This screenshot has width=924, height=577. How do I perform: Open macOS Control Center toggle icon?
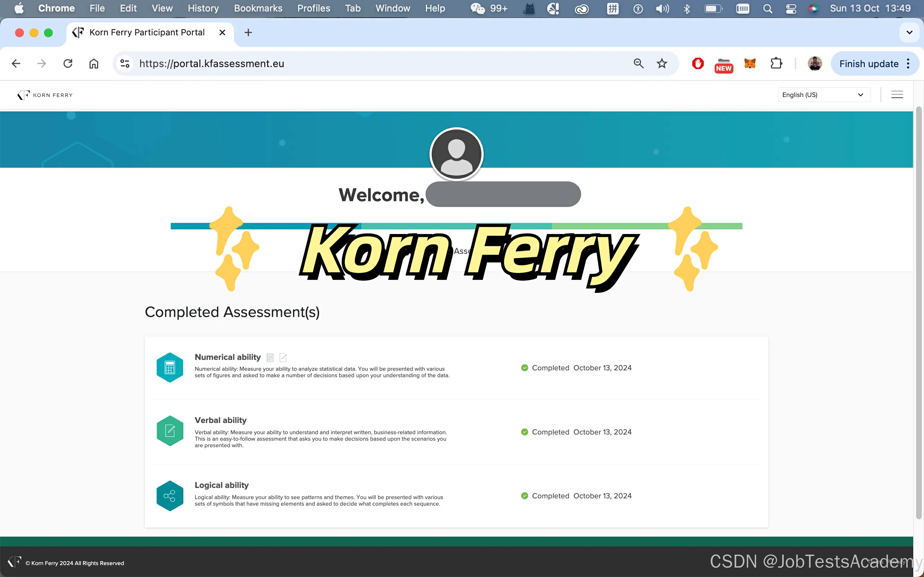pos(791,8)
